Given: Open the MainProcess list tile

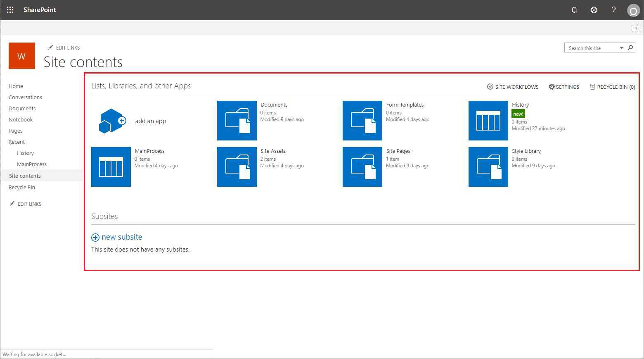Looking at the screenshot, I should pyautogui.click(x=111, y=167).
